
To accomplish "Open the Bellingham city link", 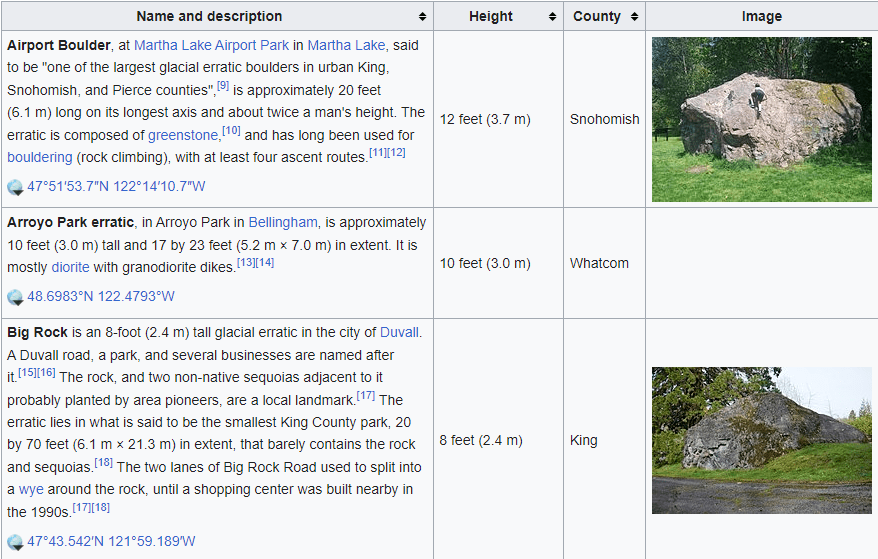I will (x=283, y=222).
